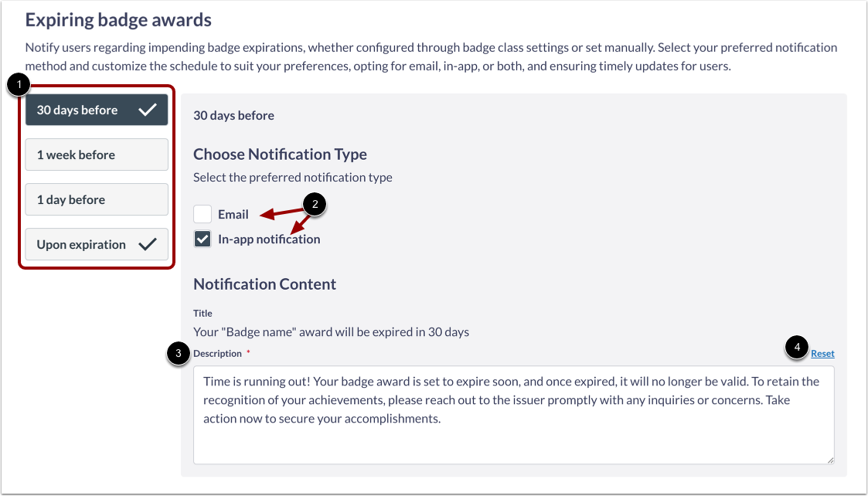Click the Reset link for Description

click(822, 353)
